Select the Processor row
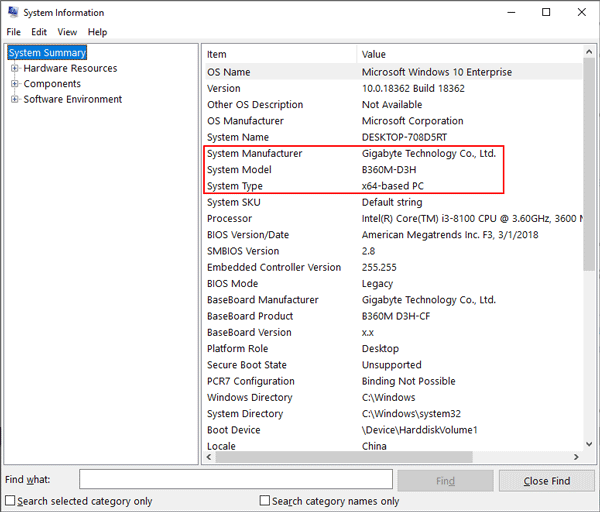600x512 pixels. pyautogui.click(x=393, y=218)
